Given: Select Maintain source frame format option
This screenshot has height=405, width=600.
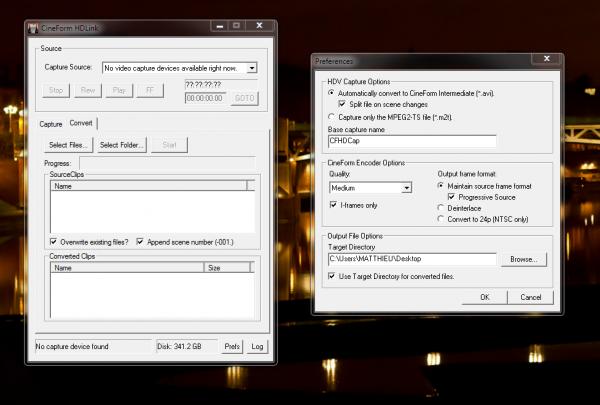Looking at the screenshot, I should click(441, 186).
